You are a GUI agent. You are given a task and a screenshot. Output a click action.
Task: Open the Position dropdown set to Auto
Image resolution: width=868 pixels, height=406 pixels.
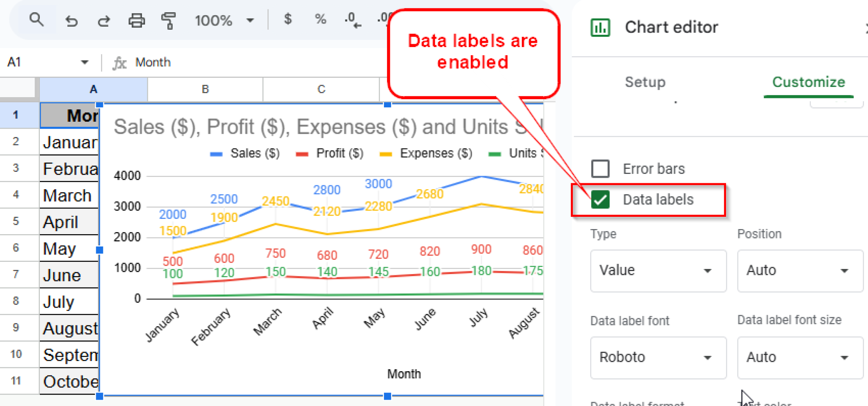(x=800, y=270)
